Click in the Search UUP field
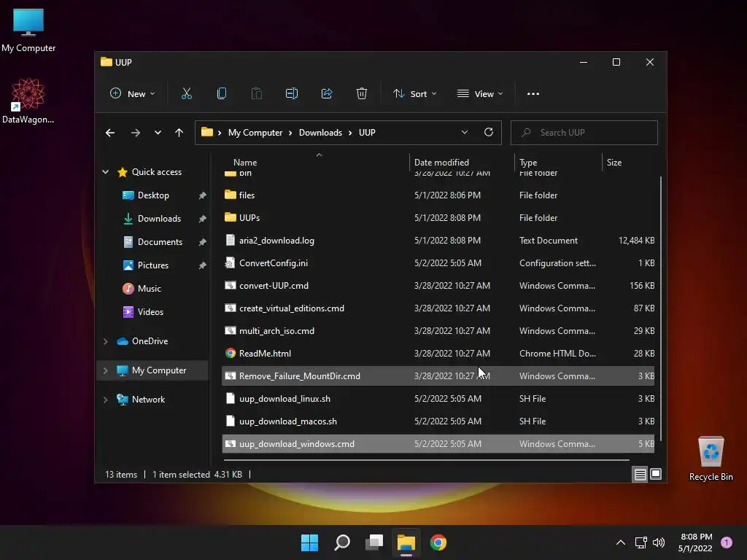Image resolution: width=747 pixels, height=560 pixels. (584, 133)
